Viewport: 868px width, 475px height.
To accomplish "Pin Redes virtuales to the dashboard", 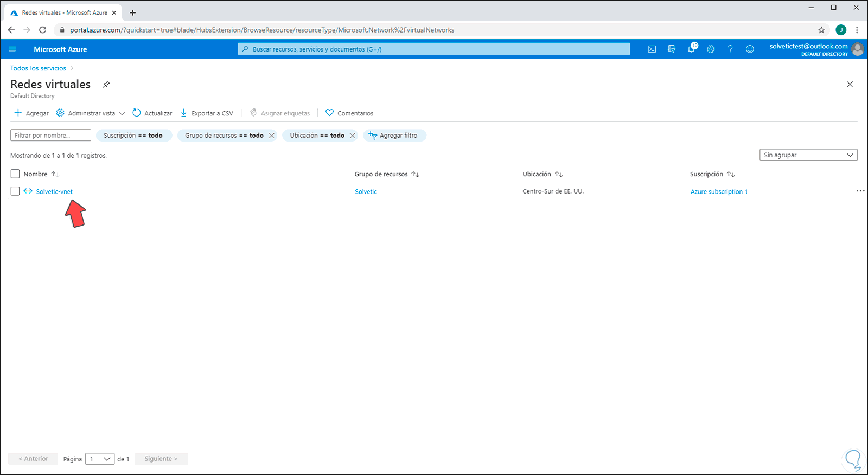I will tap(106, 84).
